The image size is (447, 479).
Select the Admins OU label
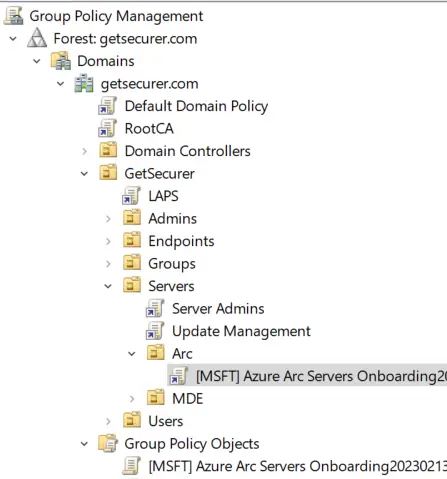173,219
